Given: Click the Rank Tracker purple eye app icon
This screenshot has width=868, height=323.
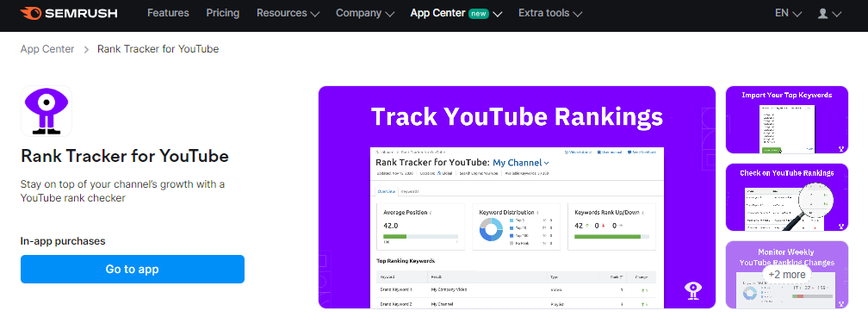Looking at the screenshot, I should pos(46,111).
